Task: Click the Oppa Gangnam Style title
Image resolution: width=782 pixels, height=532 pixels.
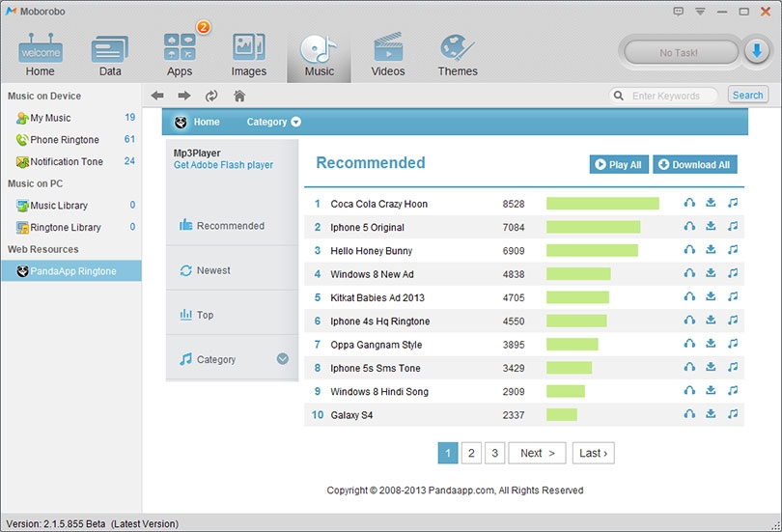Action: pos(377,345)
